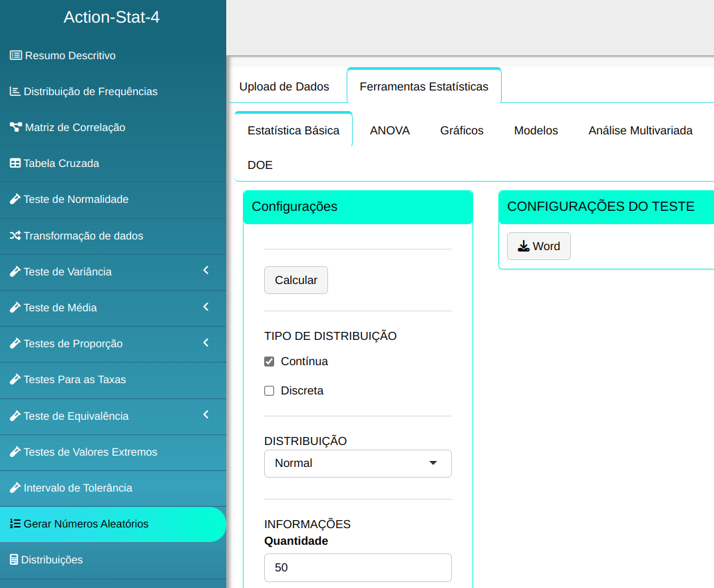
Task: Click the Distribuição de Frequências chart icon
Action: point(15,91)
